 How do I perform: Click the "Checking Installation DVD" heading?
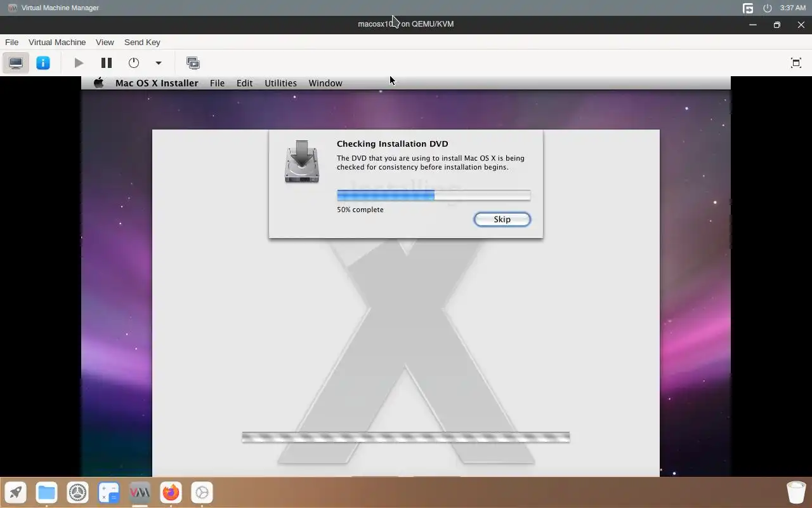[x=392, y=144]
